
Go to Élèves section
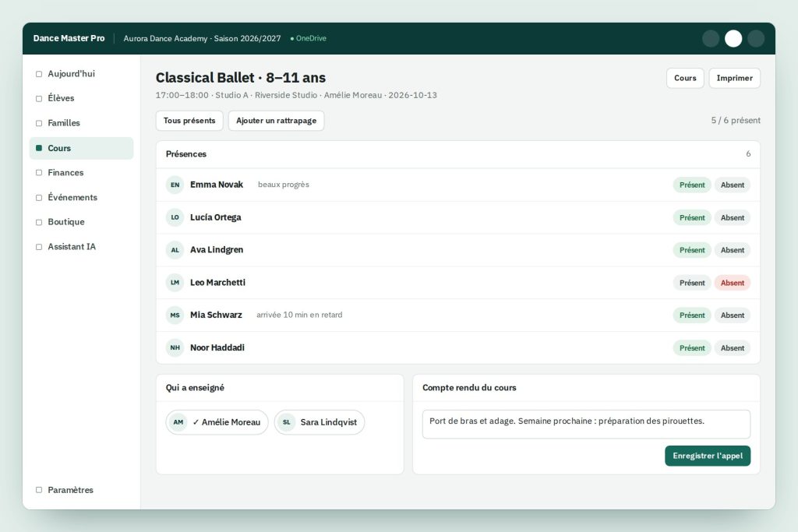click(x=81, y=98)
